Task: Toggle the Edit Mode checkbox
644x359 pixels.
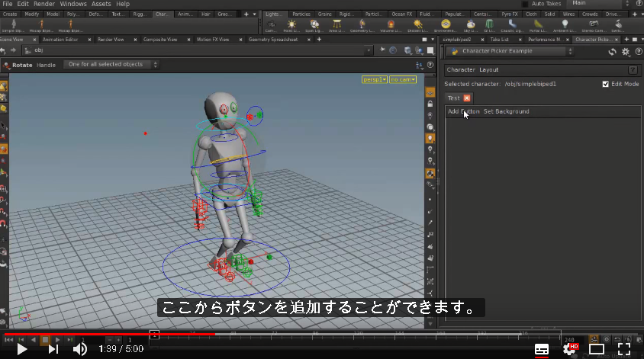Action: pos(605,84)
